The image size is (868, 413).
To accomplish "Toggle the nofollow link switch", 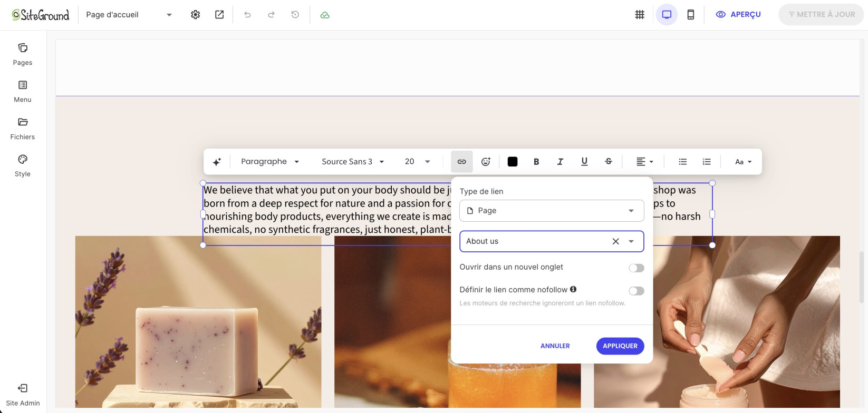I will tap(636, 291).
